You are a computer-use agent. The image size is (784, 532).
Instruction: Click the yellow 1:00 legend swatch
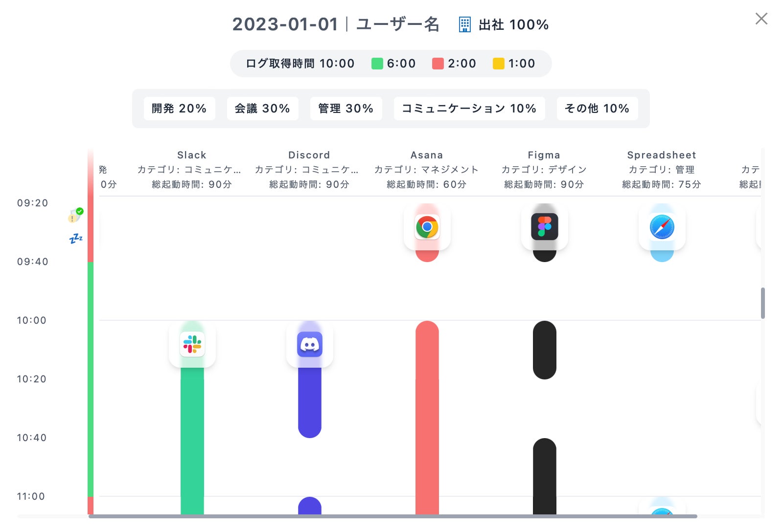499,64
